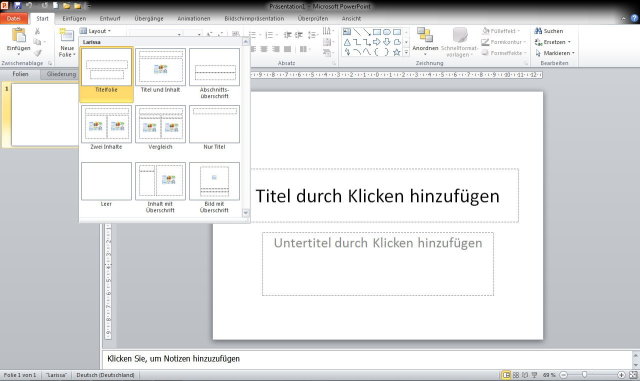640x381 pixels.
Task: Click the Neue Folie slide icon
Action: coord(67,36)
